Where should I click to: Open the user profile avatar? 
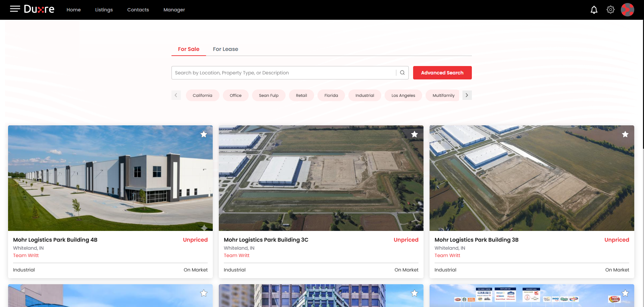(x=627, y=10)
